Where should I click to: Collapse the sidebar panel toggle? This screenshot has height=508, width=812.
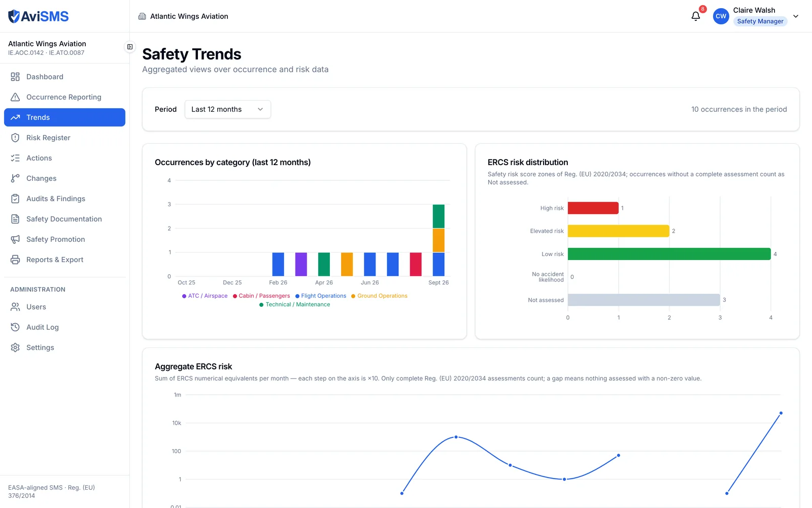[130, 47]
